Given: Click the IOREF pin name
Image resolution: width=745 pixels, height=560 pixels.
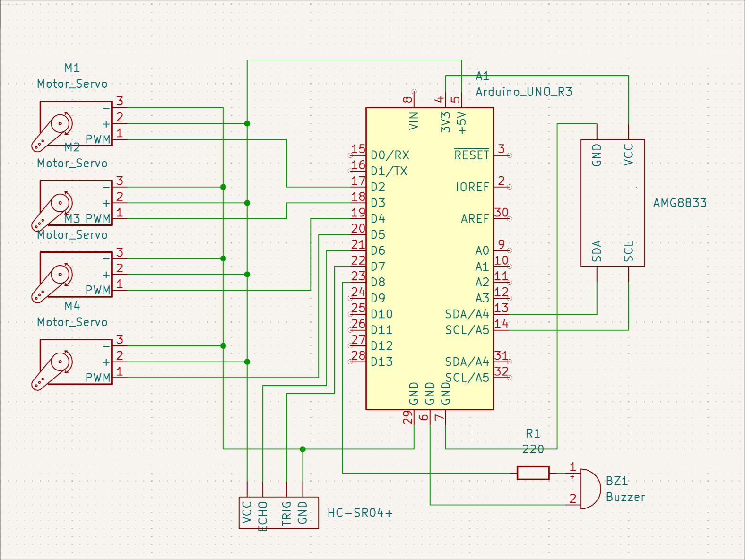Looking at the screenshot, I should [473, 187].
